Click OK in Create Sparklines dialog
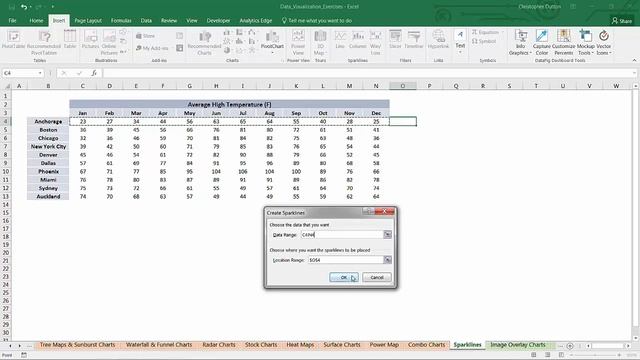 click(x=344, y=278)
